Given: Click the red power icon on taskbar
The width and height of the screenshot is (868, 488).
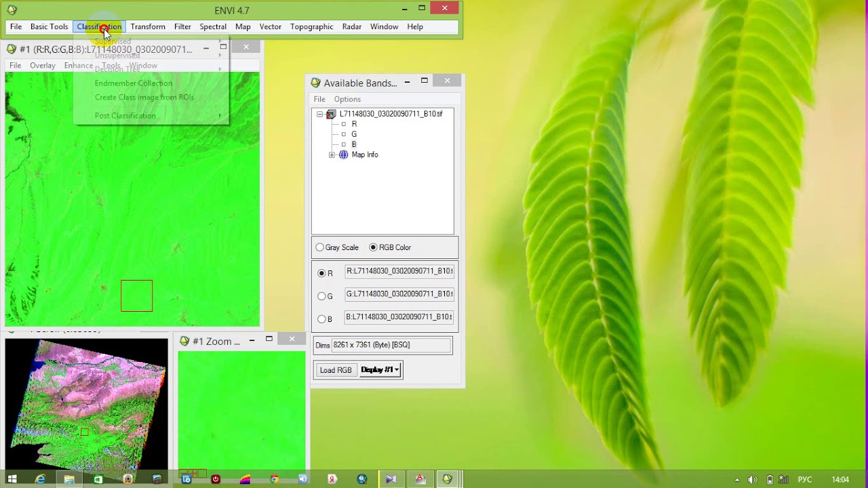Looking at the screenshot, I should point(216,479).
